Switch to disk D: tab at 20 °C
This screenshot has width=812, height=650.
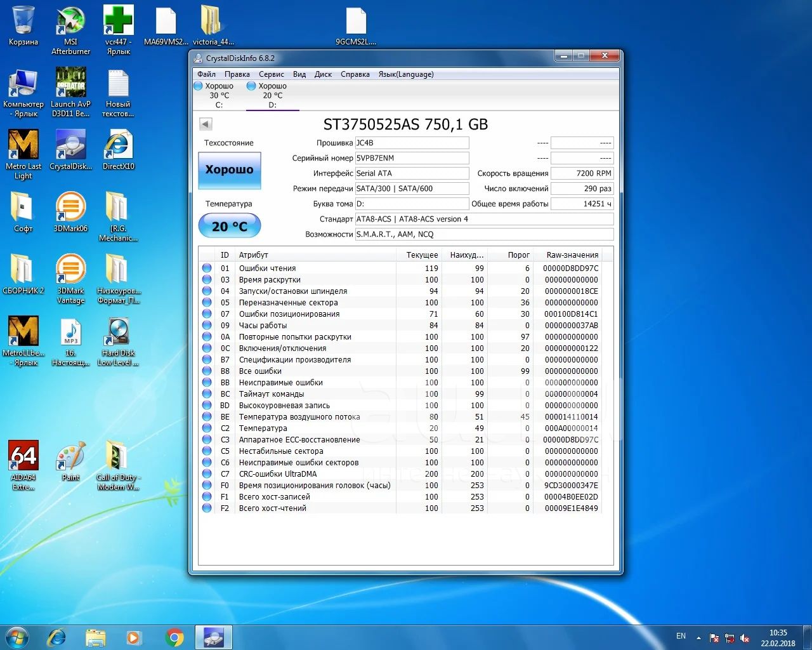click(272, 95)
